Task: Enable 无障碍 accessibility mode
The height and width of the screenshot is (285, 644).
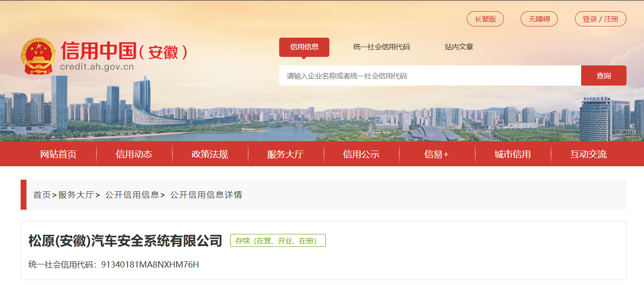Action: 539,19
